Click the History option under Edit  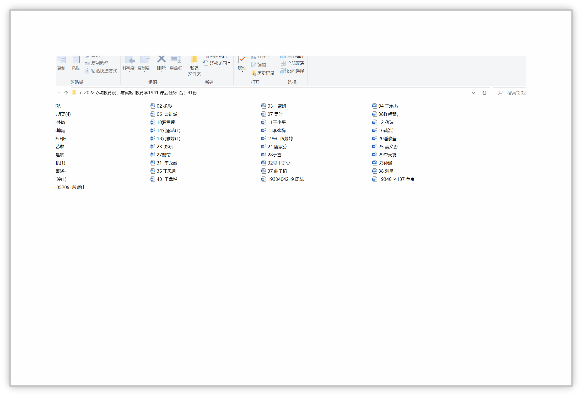point(263,73)
